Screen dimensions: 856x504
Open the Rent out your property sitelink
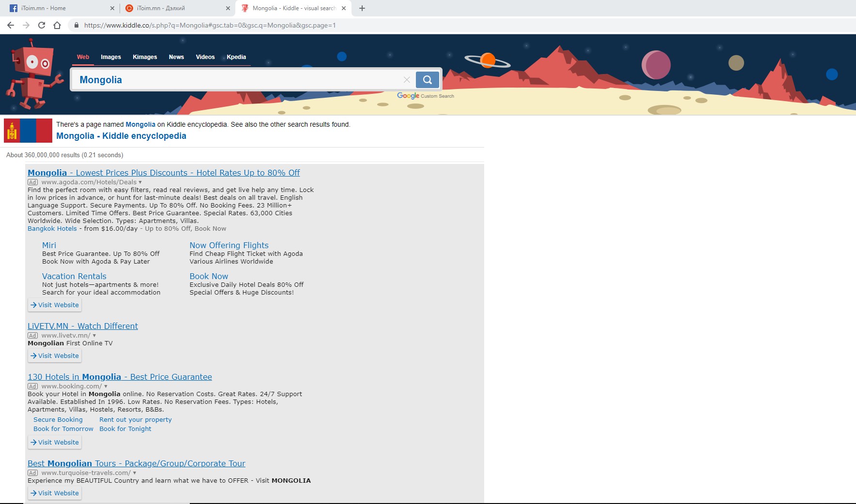click(x=136, y=419)
